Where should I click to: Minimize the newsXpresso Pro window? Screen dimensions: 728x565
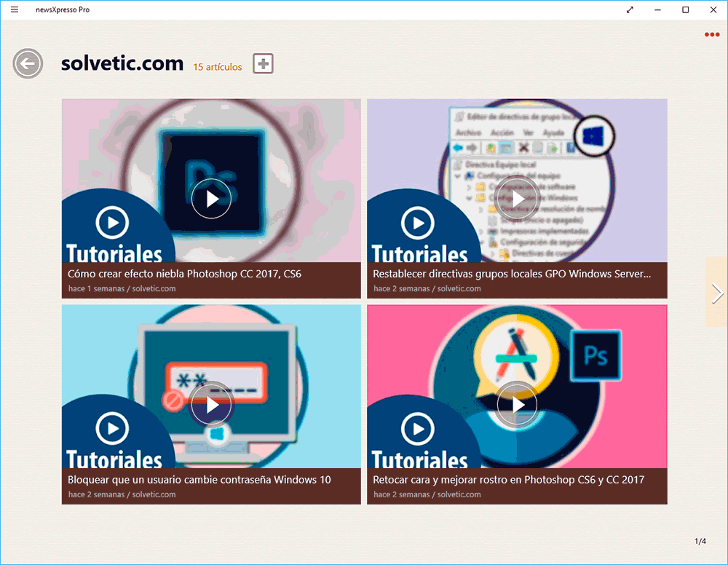(x=657, y=9)
